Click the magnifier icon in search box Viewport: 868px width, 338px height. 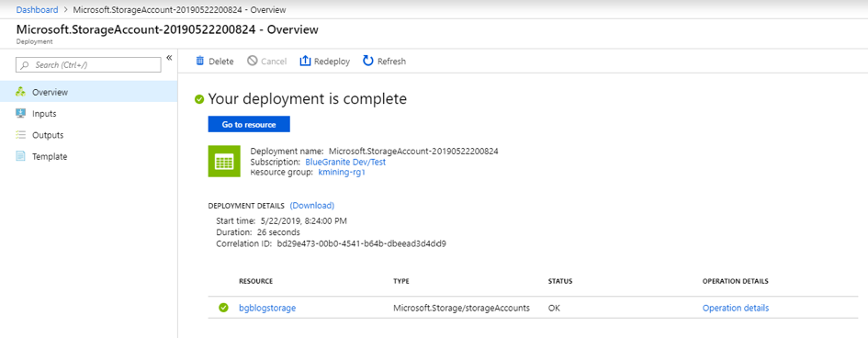pyautogui.click(x=25, y=65)
